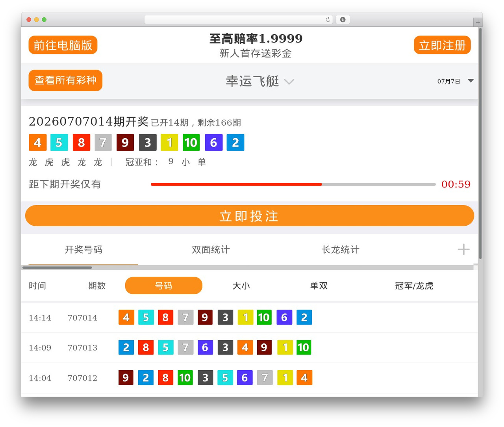Switch to 双面统计 tab
This screenshot has width=504, height=427.
click(211, 250)
